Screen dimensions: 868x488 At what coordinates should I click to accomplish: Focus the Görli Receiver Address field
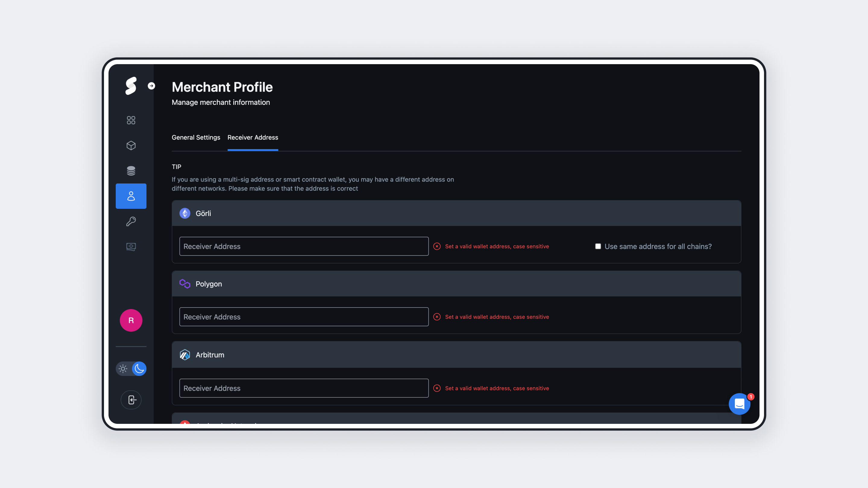click(x=304, y=246)
